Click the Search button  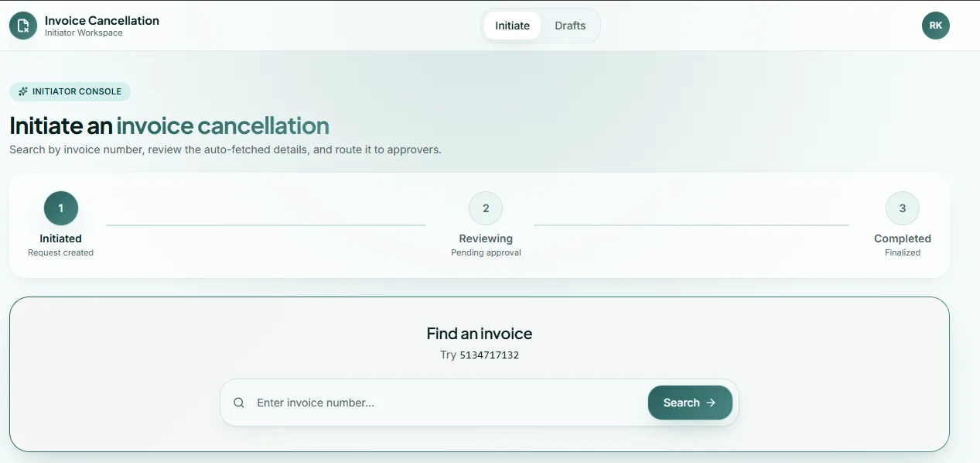(690, 403)
